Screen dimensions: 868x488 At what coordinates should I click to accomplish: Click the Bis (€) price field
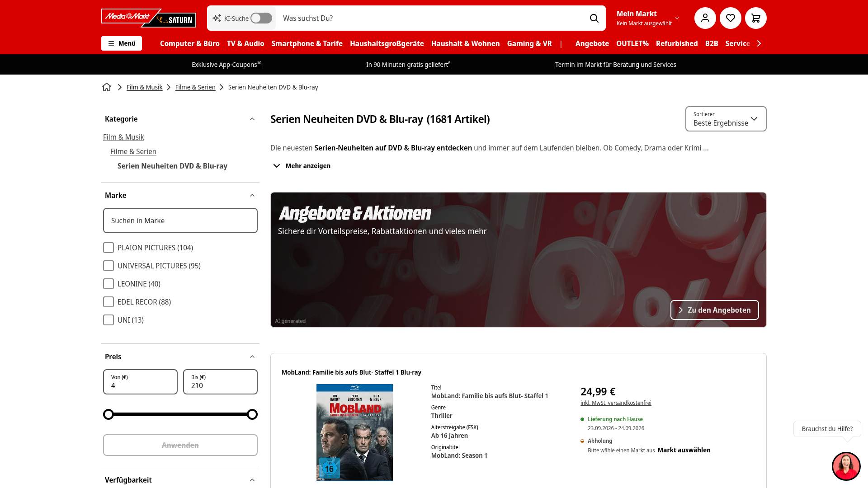pyautogui.click(x=220, y=382)
